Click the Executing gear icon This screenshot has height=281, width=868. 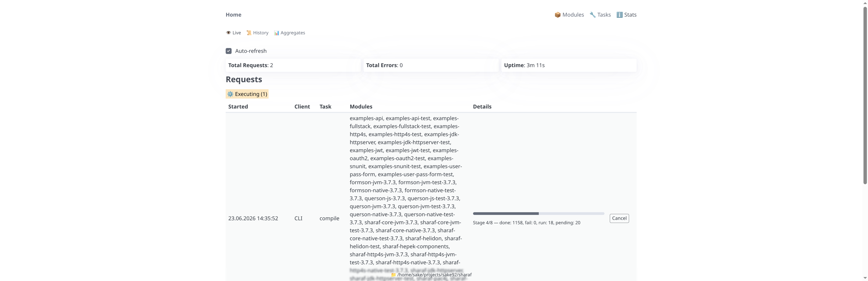click(230, 94)
